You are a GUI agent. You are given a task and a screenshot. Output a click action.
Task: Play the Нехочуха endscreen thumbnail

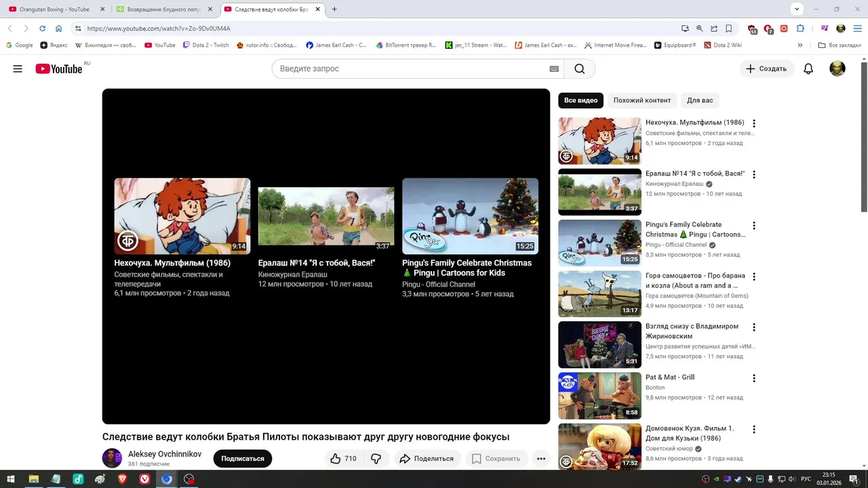[182, 216]
